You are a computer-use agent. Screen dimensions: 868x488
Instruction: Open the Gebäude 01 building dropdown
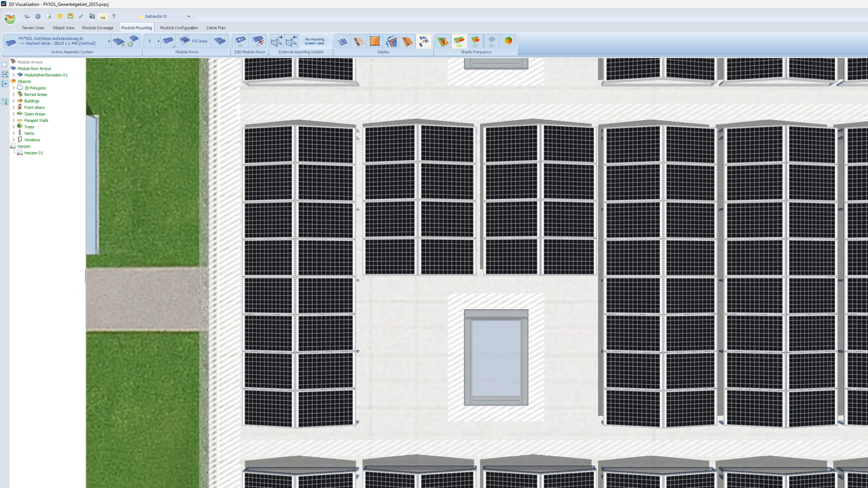[x=189, y=16]
